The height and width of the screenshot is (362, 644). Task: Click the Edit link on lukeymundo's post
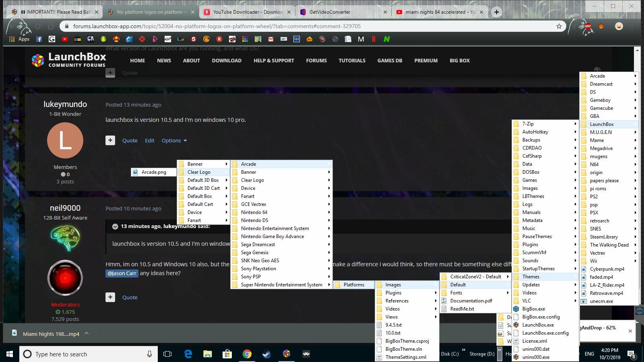[x=150, y=140]
